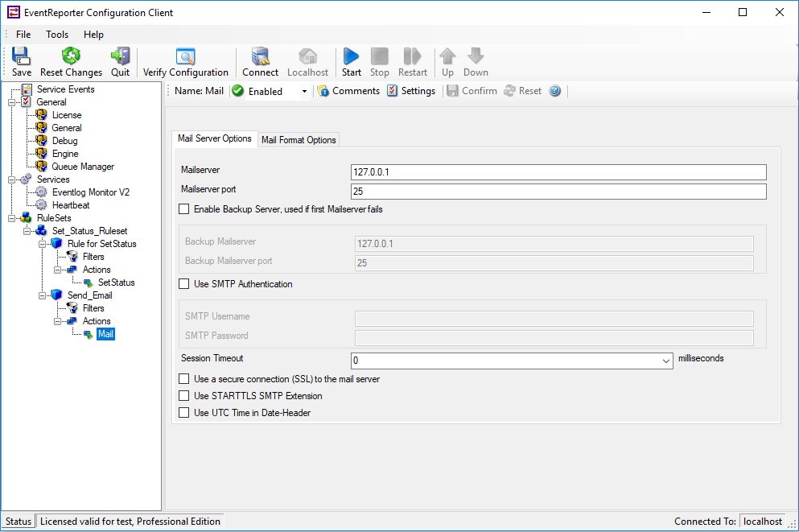This screenshot has height=532, width=799.
Task: Collapse Actions under Send_Email
Action: pos(58,321)
